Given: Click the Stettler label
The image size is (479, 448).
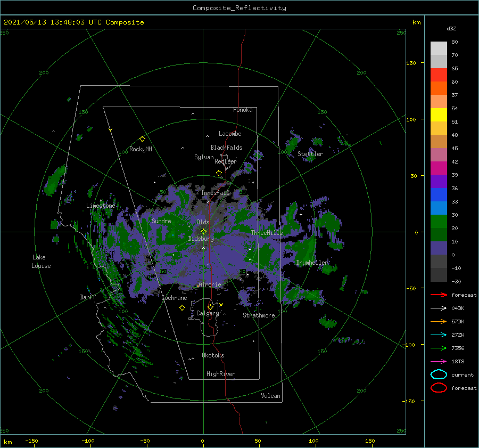Looking at the screenshot, I should pyautogui.click(x=310, y=154).
